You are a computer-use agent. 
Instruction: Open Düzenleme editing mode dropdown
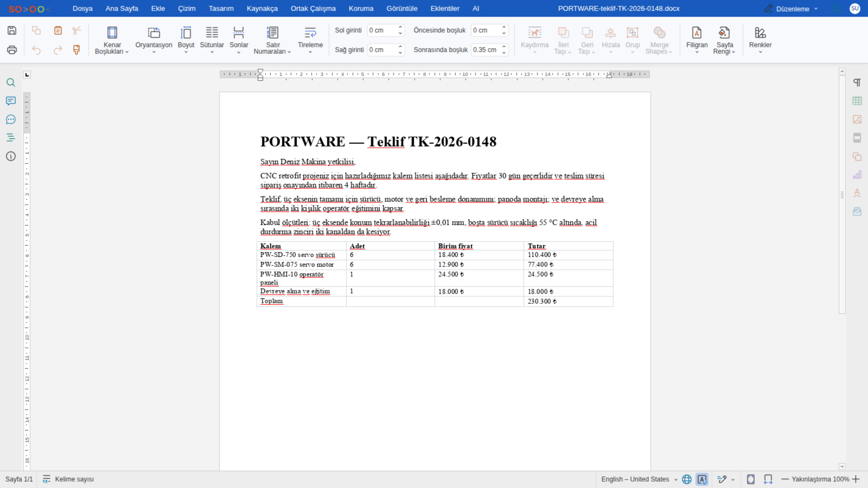[791, 8]
